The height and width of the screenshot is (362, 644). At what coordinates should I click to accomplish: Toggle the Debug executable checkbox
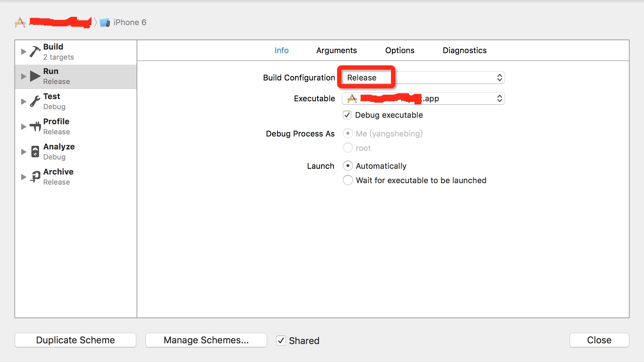(x=347, y=115)
